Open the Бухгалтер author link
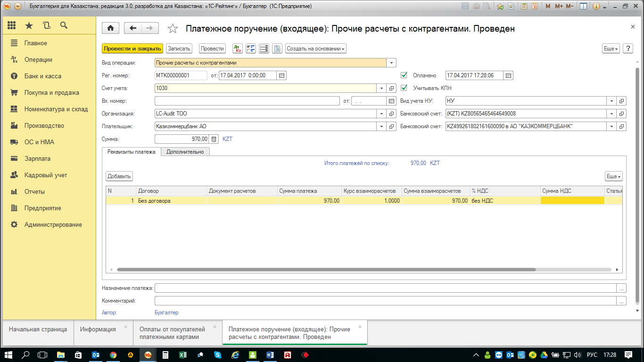The image size is (644, 362). point(166,313)
